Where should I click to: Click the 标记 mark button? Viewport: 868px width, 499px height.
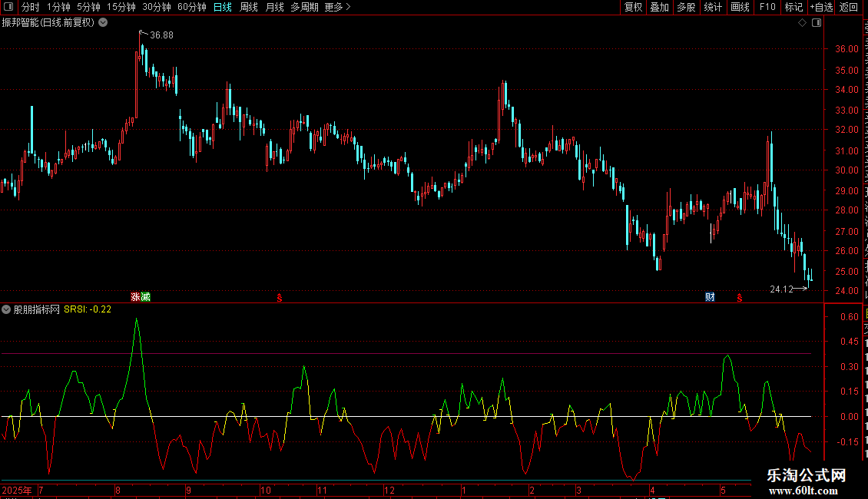(x=793, y=7)
